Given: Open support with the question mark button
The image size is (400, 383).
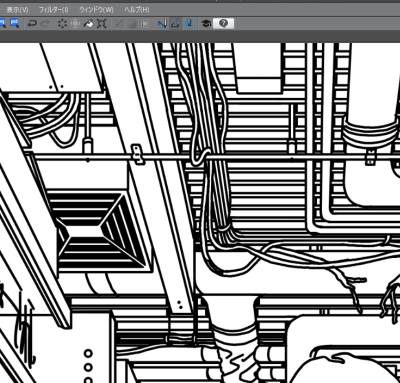Looking at the screenshot, I should tap(223, 23).
